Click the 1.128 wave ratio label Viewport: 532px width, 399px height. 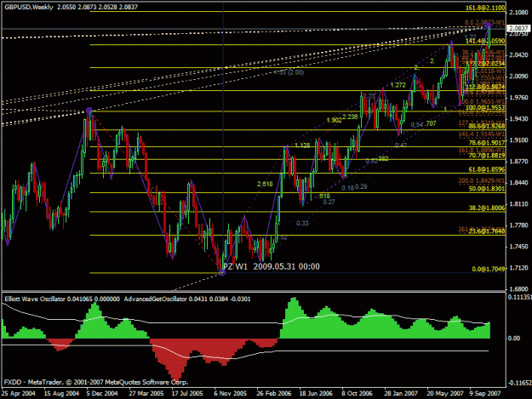[302, 145]
